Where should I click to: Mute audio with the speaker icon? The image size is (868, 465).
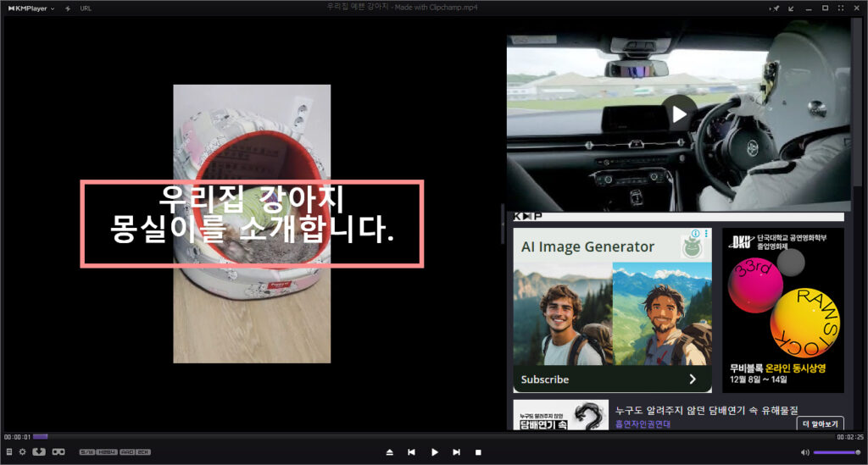(804, 452)
